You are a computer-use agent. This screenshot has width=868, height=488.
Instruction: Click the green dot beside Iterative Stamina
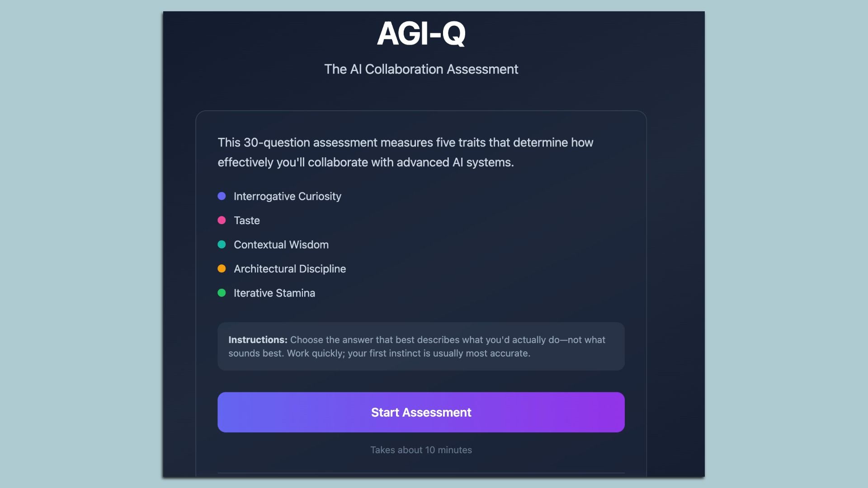(x=222, y=293)
